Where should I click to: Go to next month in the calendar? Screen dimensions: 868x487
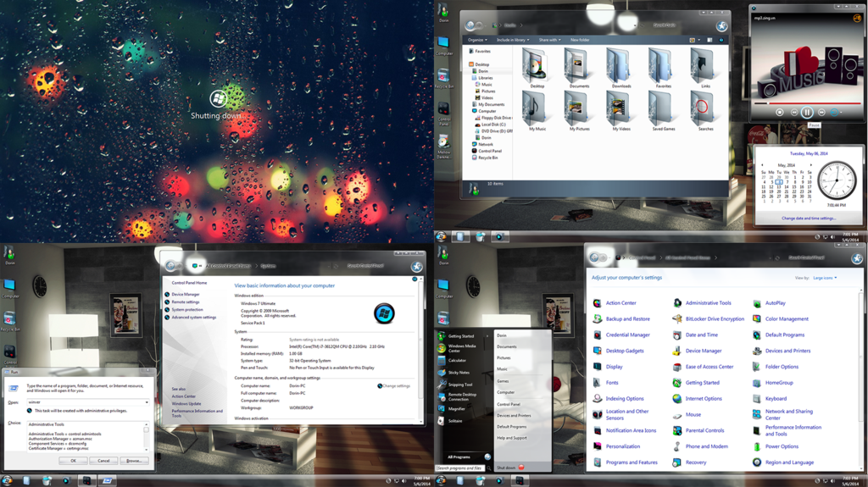click(x=811, y=165)
